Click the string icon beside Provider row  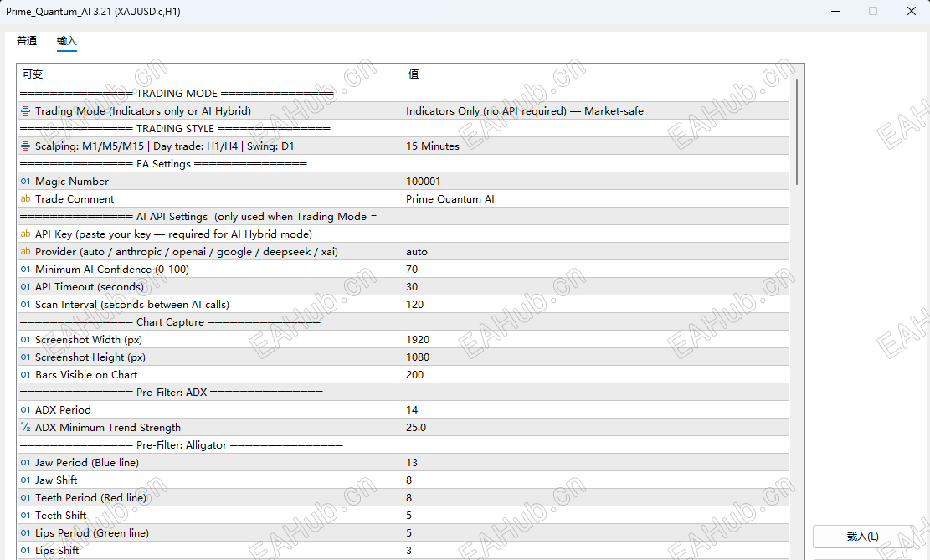(25, 251)
